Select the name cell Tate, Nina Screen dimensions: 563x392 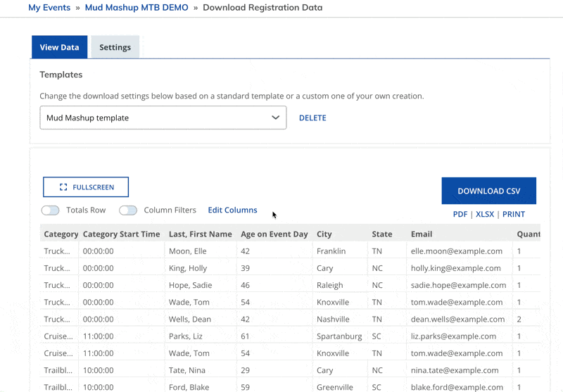(187, 370)
